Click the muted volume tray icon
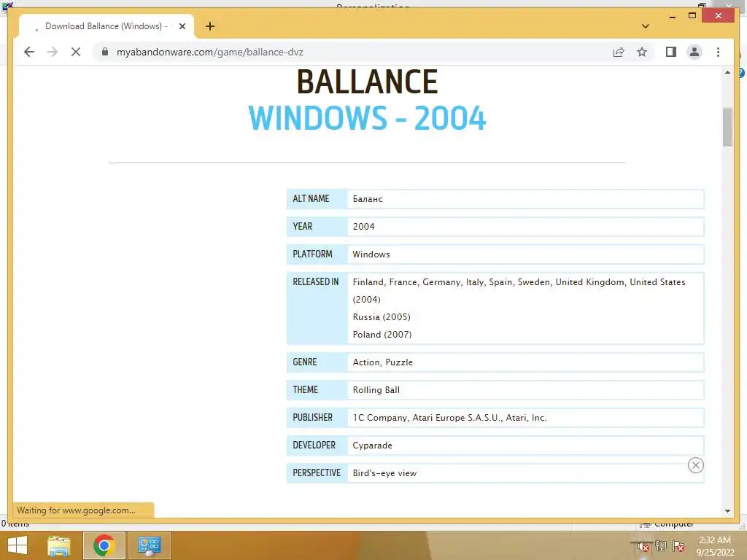The image size is (747, 560). pos(643,546)
